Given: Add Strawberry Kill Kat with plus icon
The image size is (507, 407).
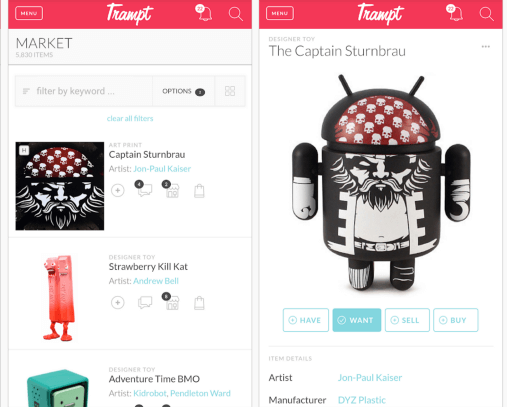Looking at the screenshot, I should pos(118,303).
